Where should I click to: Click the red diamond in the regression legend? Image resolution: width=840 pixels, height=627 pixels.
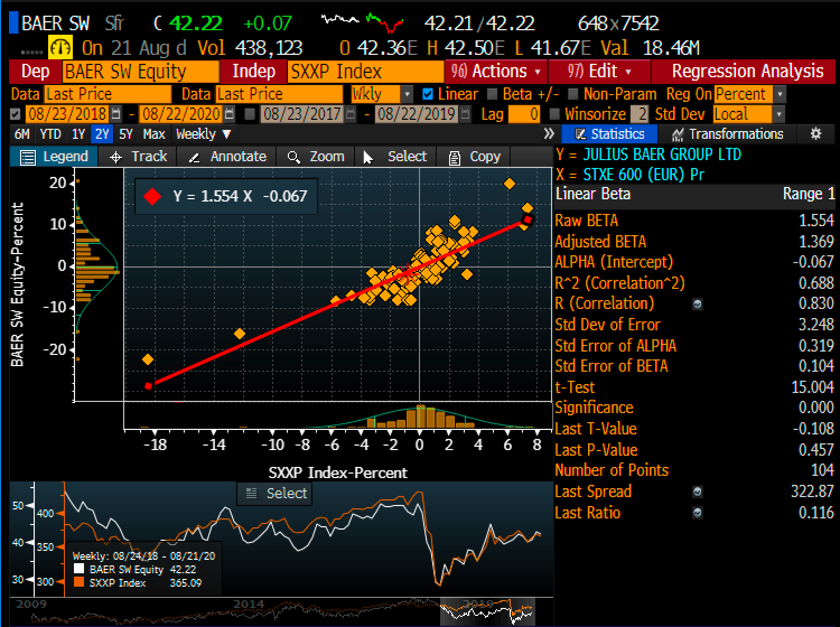tap(152, 196)
